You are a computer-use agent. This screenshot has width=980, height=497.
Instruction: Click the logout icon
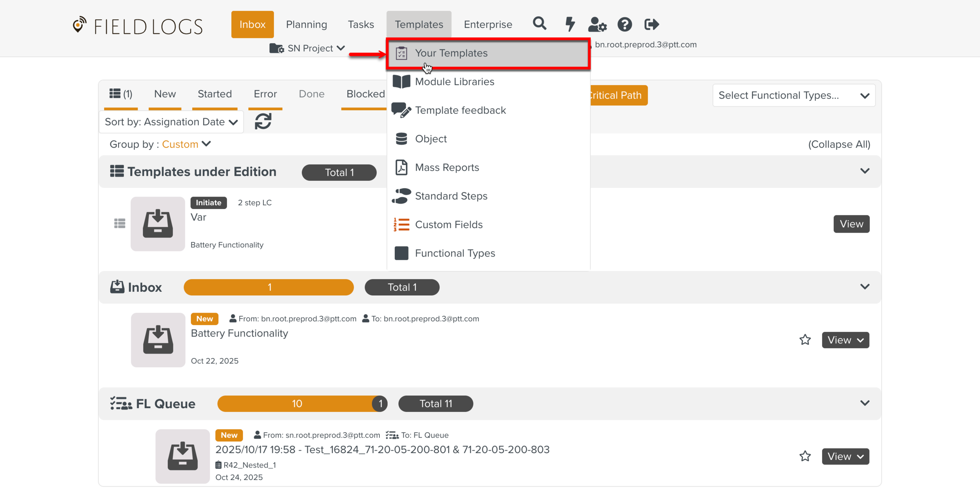(652, 24)
